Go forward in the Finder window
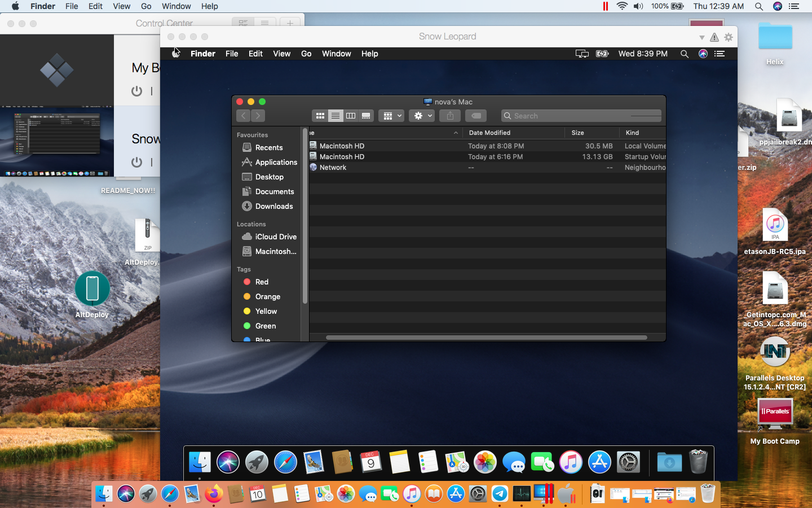The width and height of the screenshot is (812, 508). click(258, 116)
